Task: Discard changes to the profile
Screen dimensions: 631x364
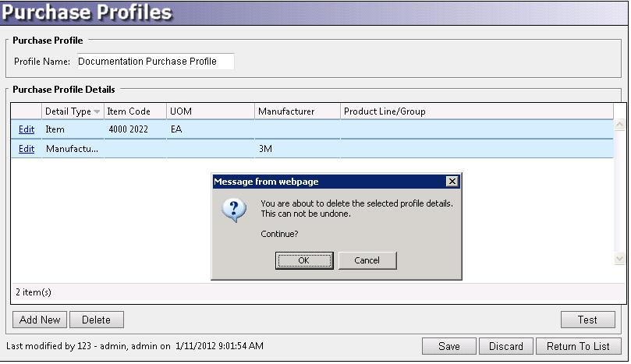Action: (506, 346)
